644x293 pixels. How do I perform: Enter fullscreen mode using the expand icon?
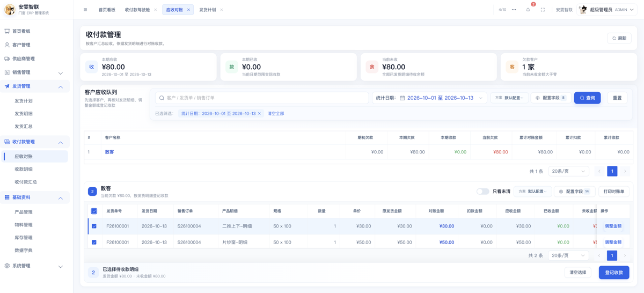tap(543, 10)
